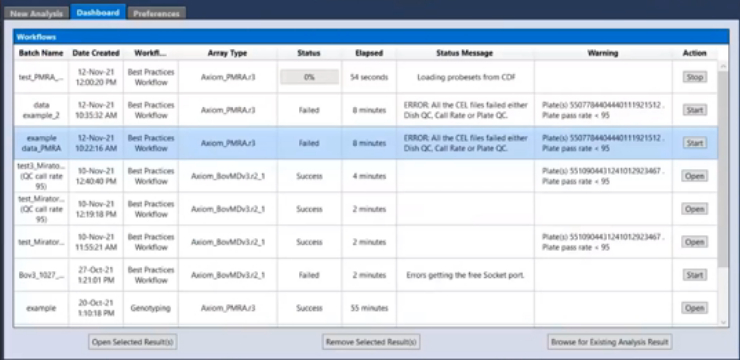
Task: Click the date '12-Nov-21 12:00:20 PM'
Action: [x=96, y=77]
